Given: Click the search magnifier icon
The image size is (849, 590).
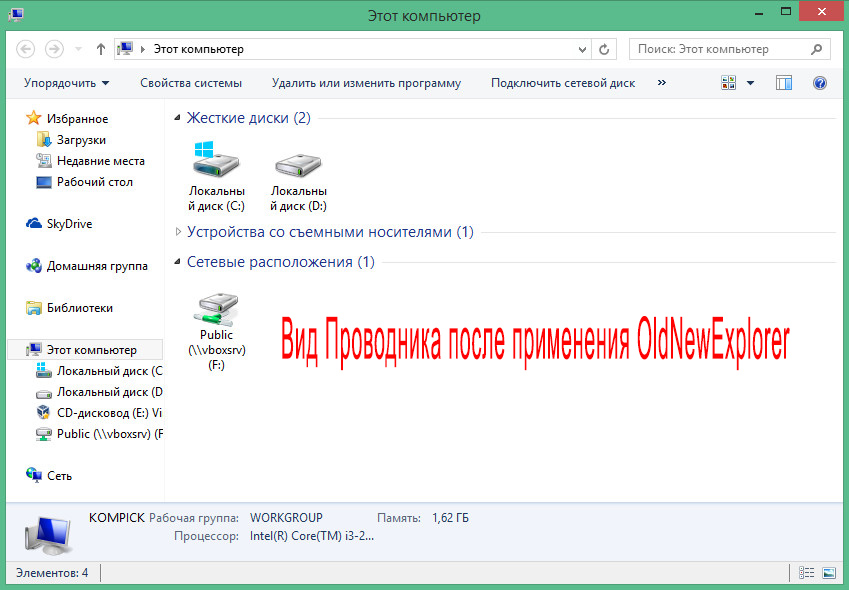Looking at the screenshot, I should (817, 49).
